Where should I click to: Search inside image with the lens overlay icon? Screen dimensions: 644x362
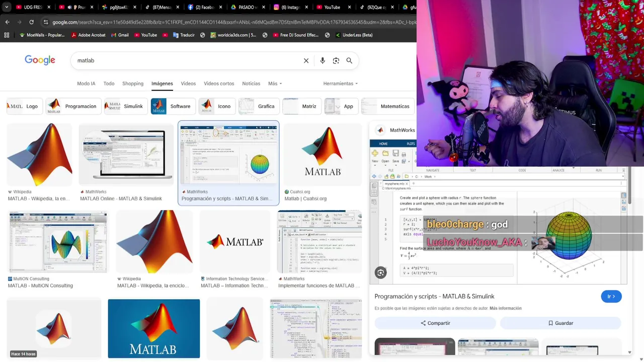(x=381, y=273)
